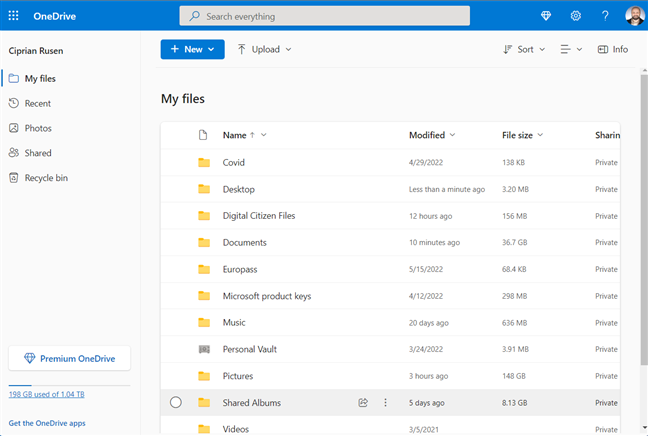Open the Desktop folder name
The image size is (648, 436).
[238, 189]
